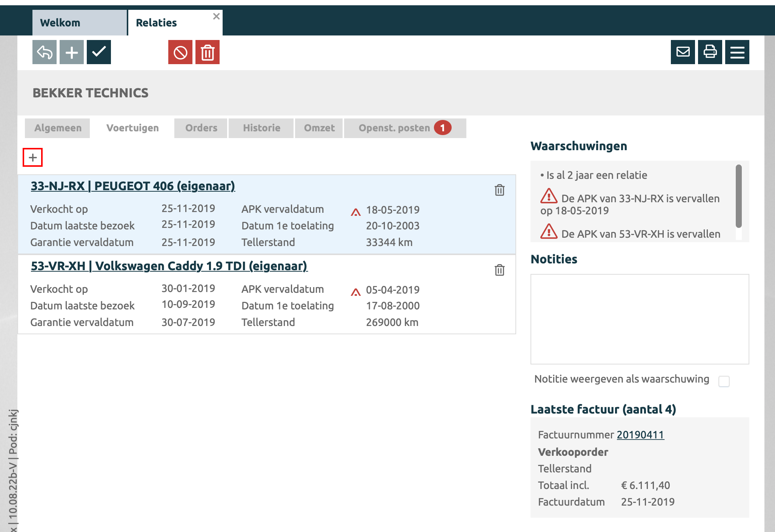Add a vehicle with small plus button

33,157
